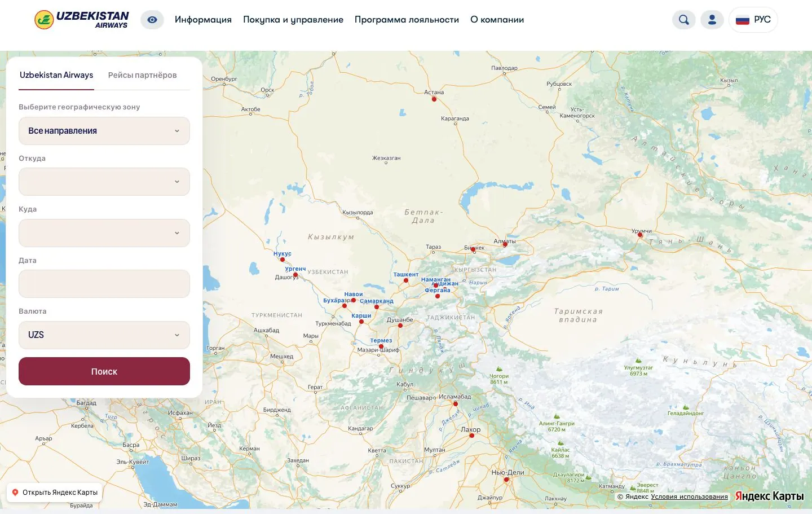Toggle the accessibility eye icon
Viewport: 812px width, 514px height.
[x=152, y=20]
